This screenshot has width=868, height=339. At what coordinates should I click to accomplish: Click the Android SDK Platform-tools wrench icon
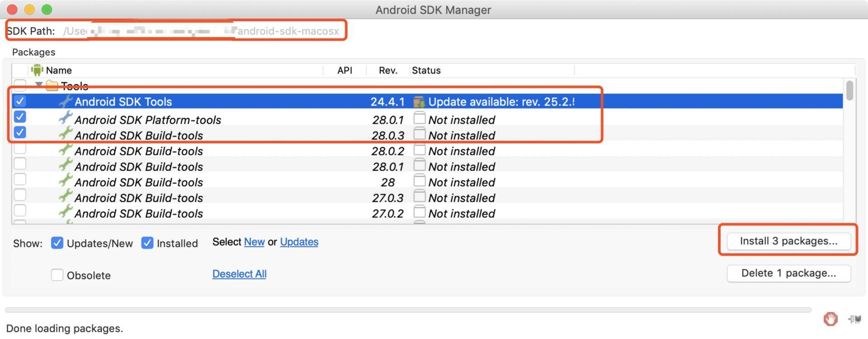click(x=66, y=118)
